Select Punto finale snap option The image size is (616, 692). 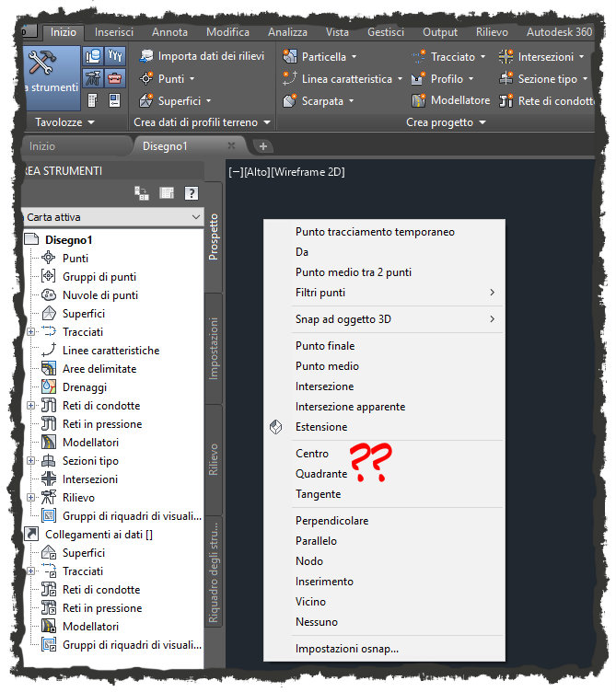point(384,346)
